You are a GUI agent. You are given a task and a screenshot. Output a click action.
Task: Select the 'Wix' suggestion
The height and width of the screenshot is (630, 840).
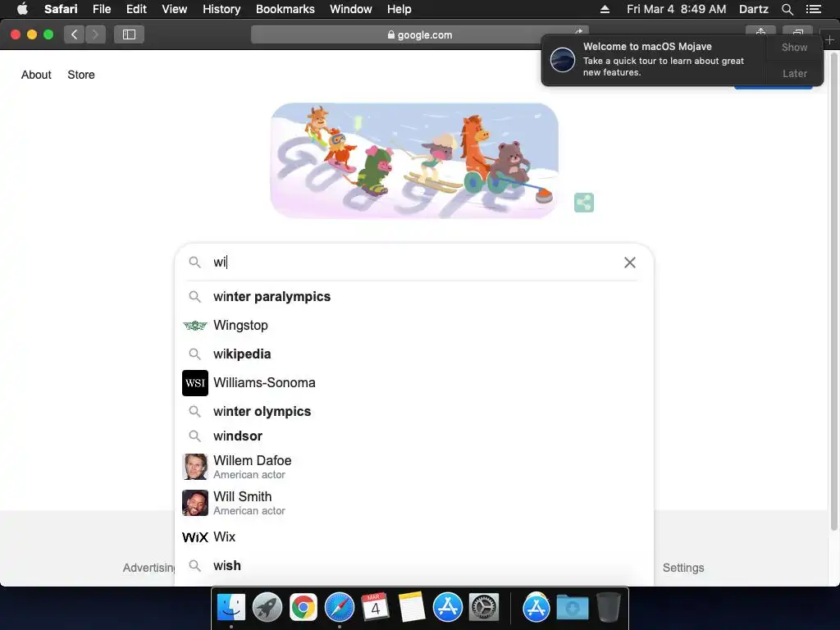[414, 536]
